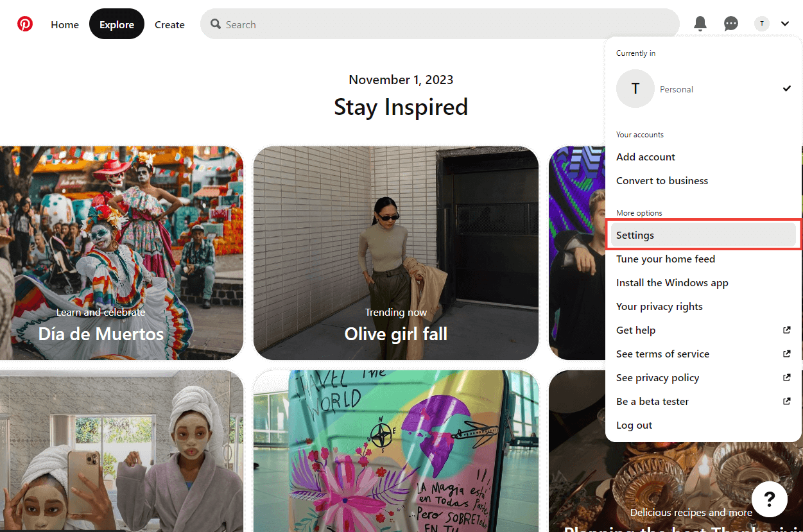The width and height of the screenshot is (803, 532).
Task: Select the checked Personal account
Action: point(703,89)
